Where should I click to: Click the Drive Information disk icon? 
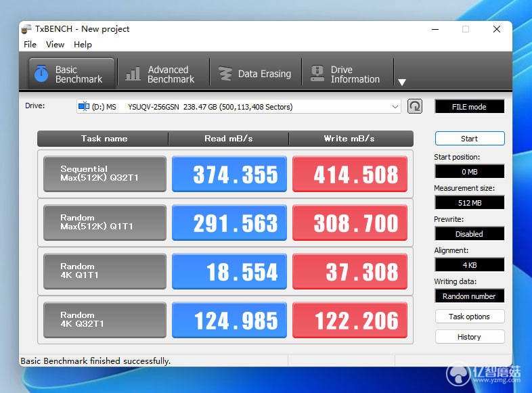[317, 74]
